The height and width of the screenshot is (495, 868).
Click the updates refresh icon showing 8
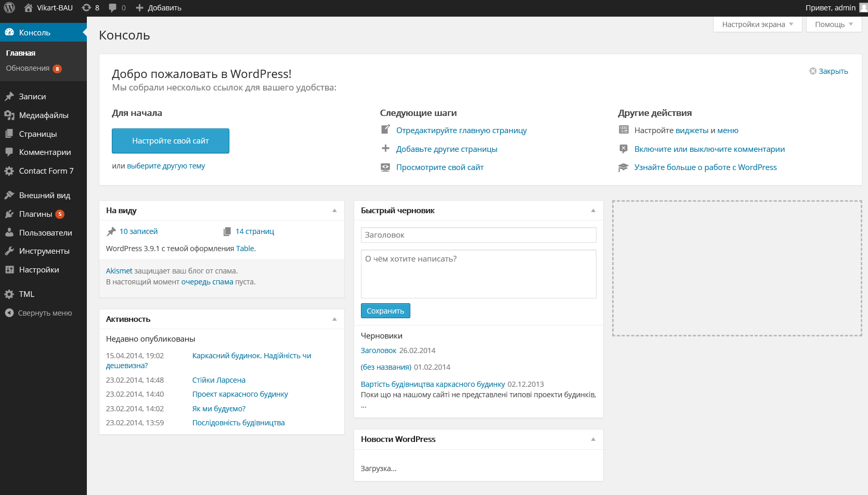click(86, 8)
